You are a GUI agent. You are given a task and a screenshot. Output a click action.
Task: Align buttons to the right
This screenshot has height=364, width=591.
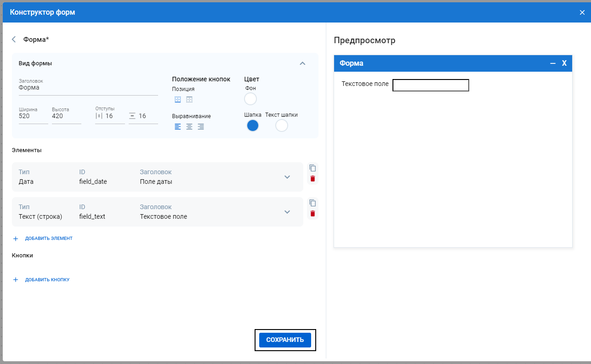pyautogui.click(x=201, y=127)
